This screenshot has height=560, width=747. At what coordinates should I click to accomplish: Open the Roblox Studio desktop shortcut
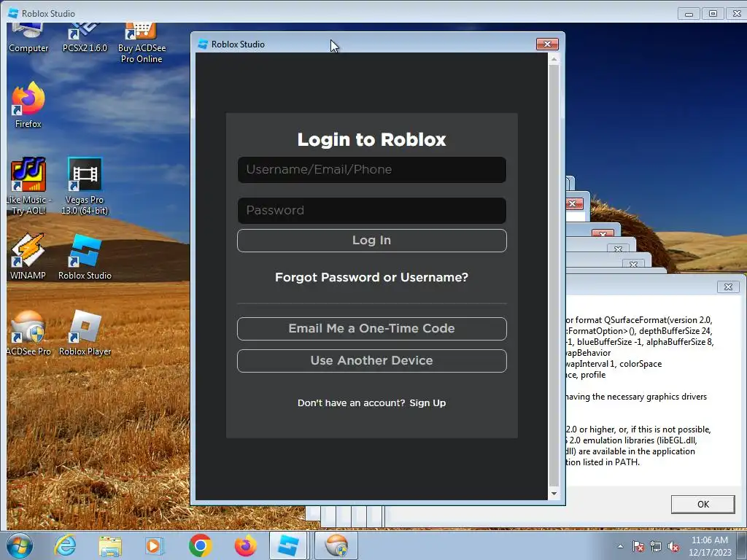pyautogui.click(x=85, y=256)
